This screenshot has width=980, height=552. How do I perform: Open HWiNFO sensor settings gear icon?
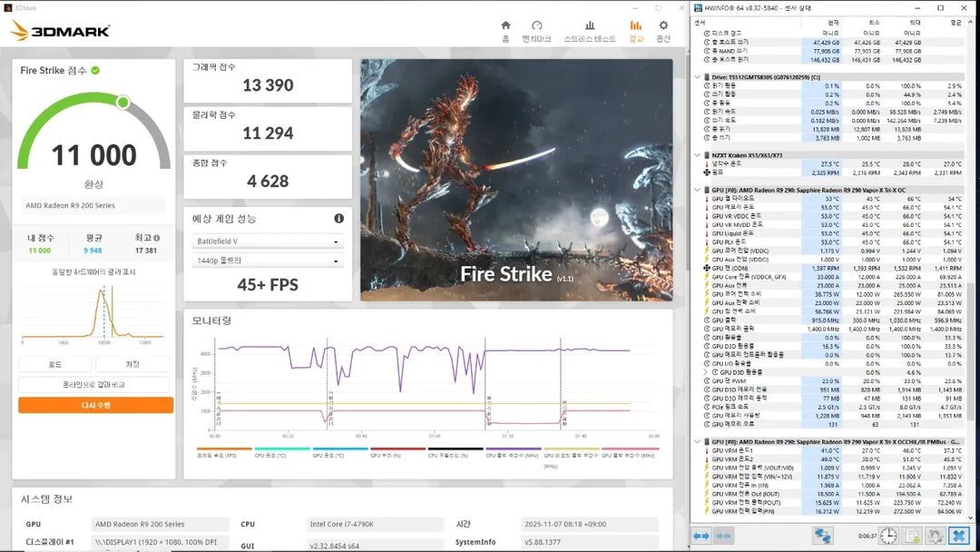point(936,536)
